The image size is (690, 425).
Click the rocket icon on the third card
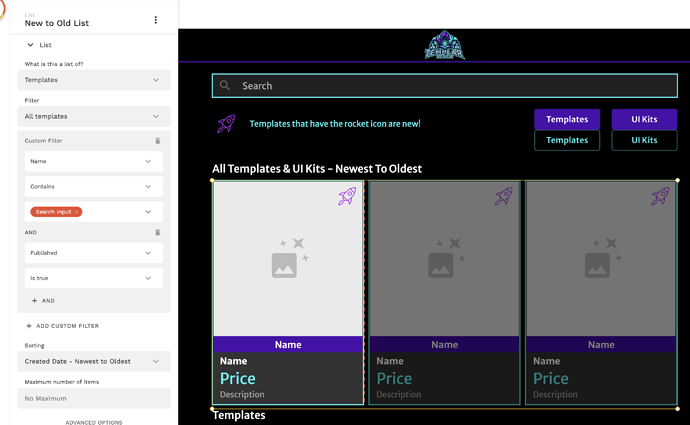point(661,196)
